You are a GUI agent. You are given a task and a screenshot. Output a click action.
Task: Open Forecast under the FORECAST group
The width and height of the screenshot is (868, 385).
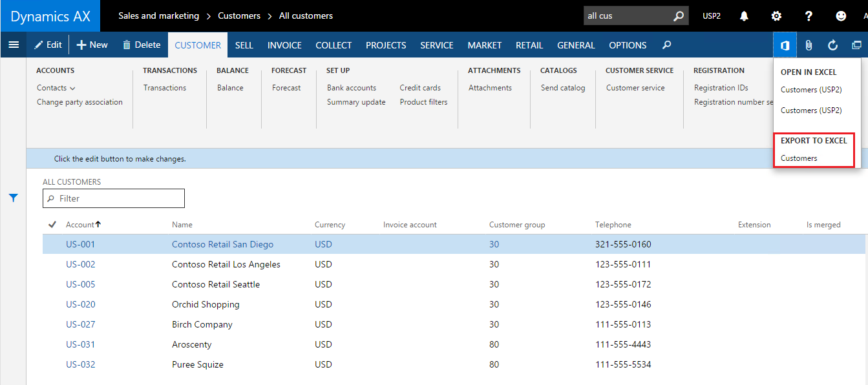point(286,88)
